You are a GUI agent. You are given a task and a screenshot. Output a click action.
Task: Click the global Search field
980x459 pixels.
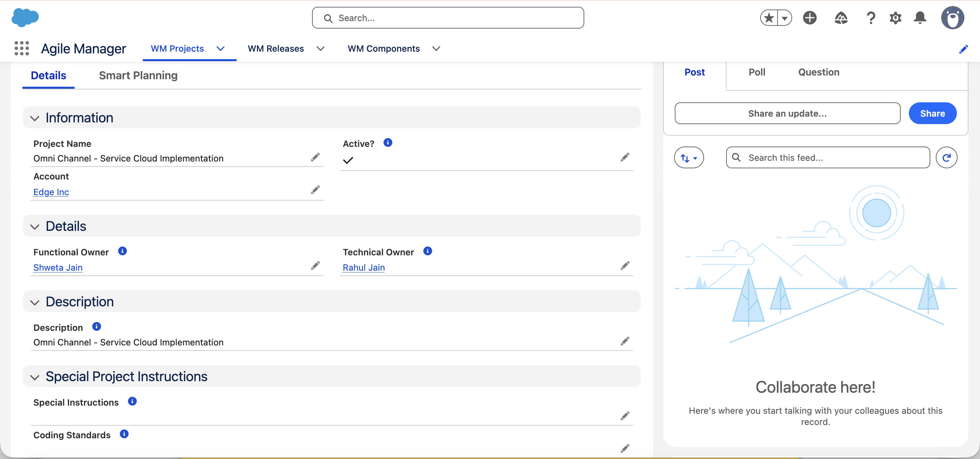(x=448, y=18)
